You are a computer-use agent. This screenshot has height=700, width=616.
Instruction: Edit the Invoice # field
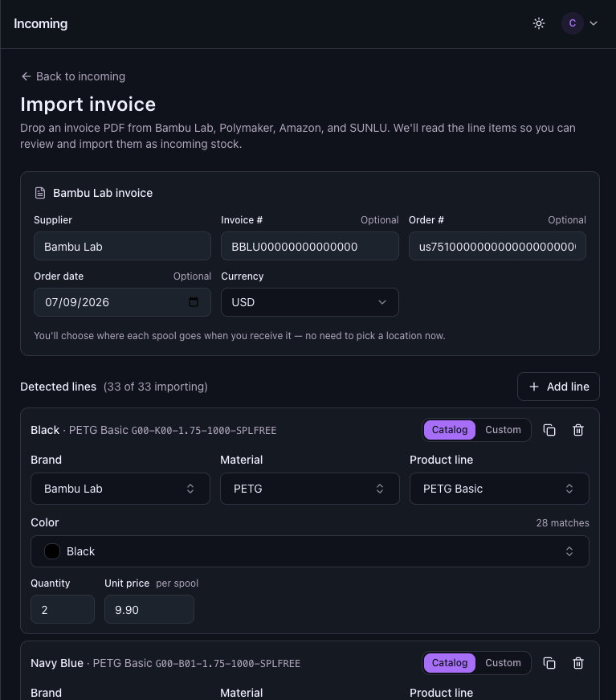click(309, 246)
